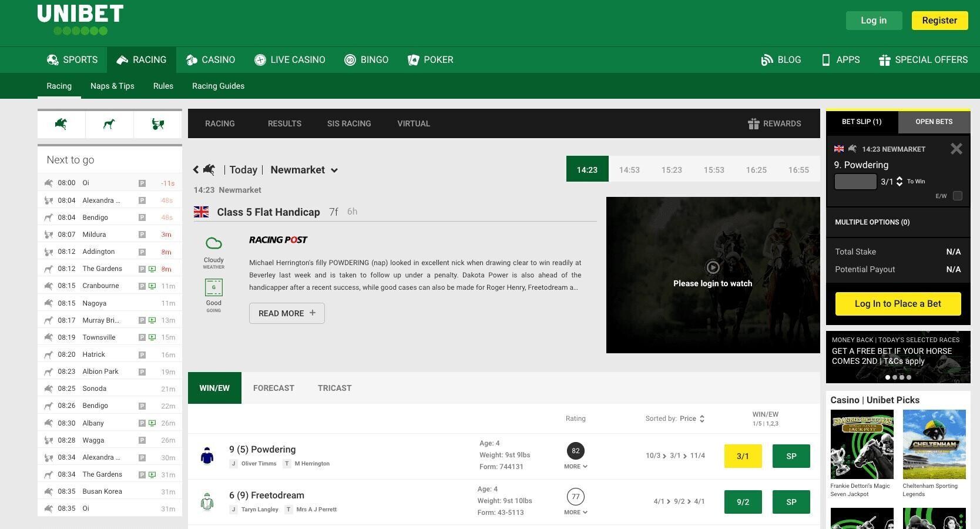Click the Unibet logo
This screenshot has width=980, height=529.
(80, 20)
